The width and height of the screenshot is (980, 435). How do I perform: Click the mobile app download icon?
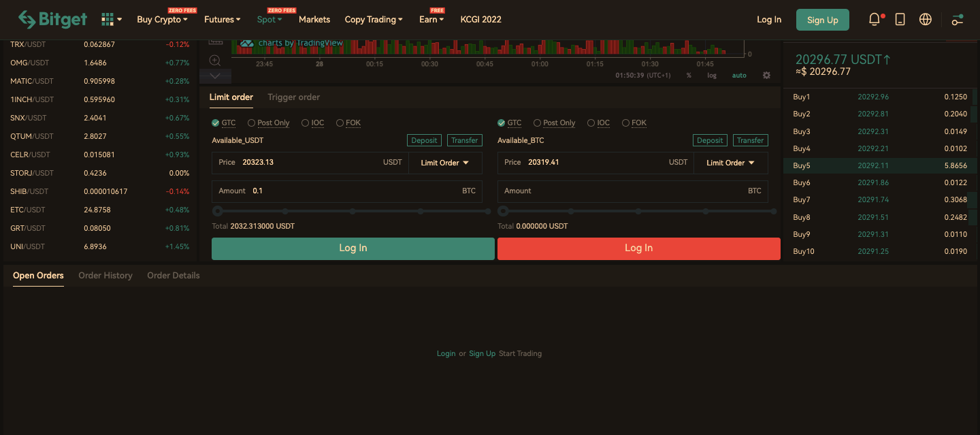tap(900, 20)
